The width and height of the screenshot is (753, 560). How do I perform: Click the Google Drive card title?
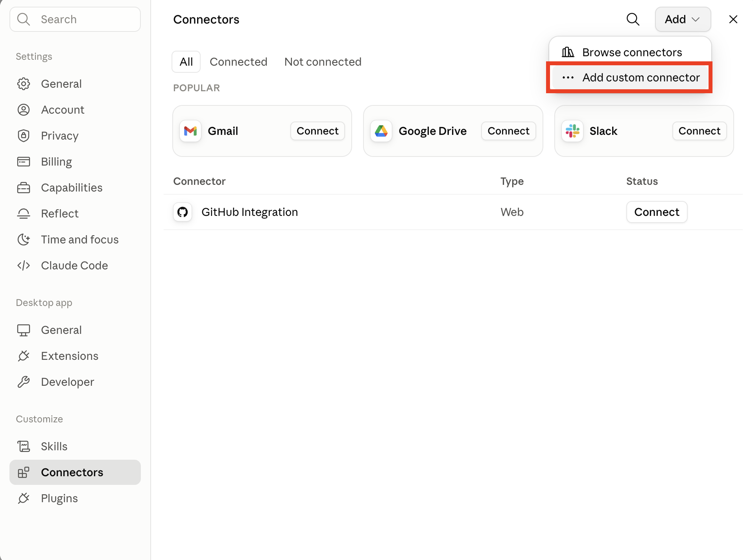click(432, 131)
